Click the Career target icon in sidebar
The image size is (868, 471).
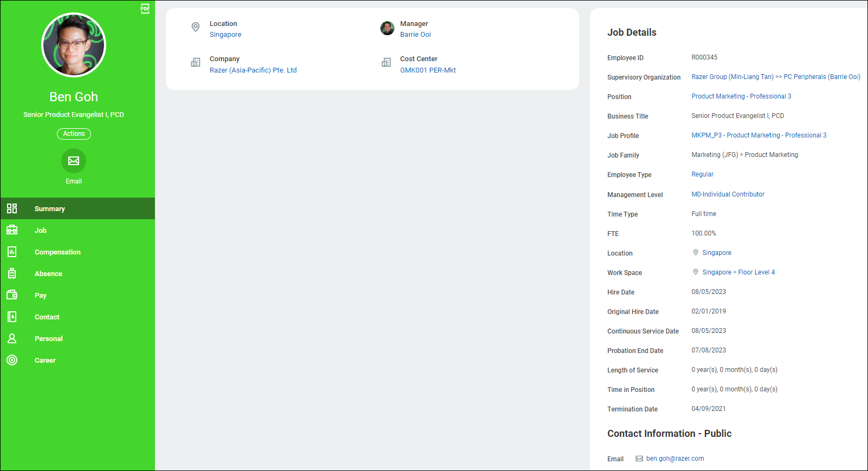12,360
